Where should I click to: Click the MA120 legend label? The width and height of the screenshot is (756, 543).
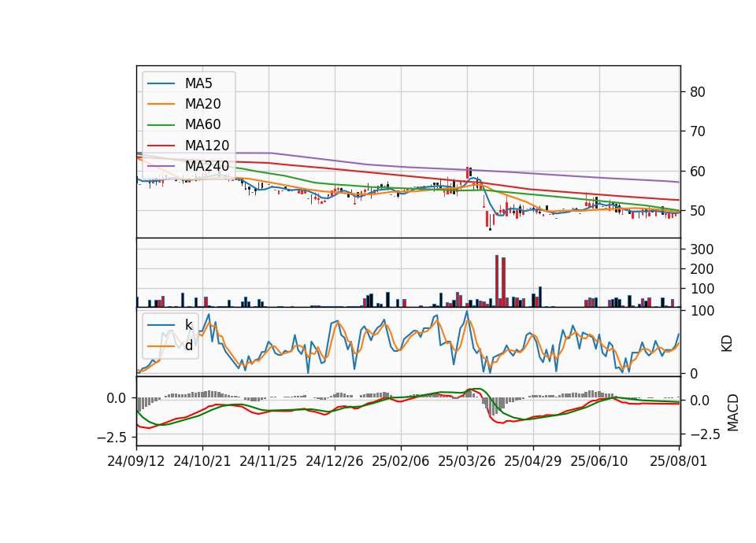(207, 146)
